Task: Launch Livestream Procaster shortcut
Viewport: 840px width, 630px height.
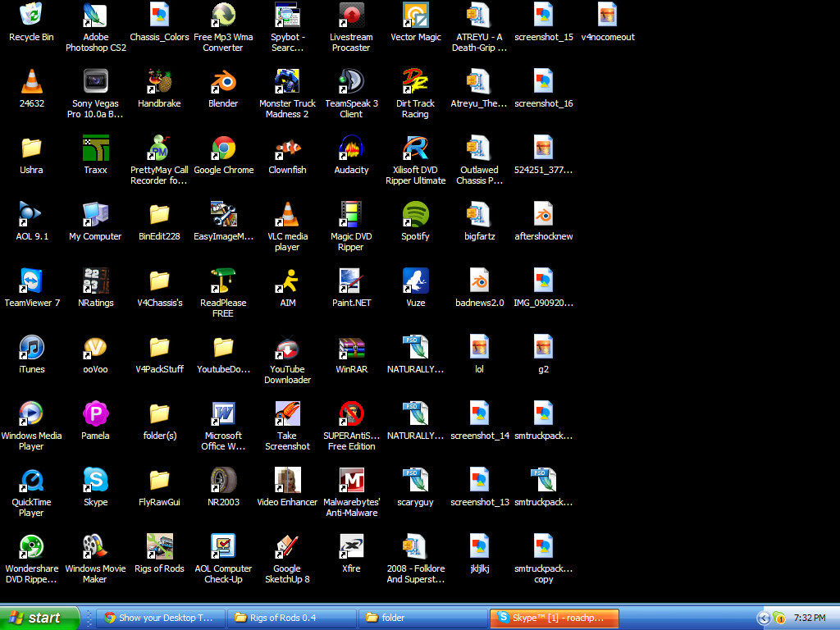Action: click(x=351, y=15)
